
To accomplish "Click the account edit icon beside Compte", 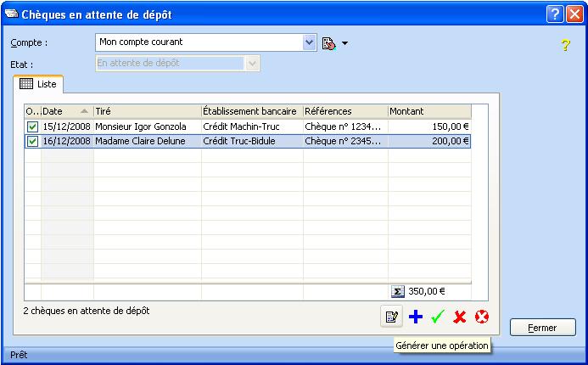I will [329, 42].
